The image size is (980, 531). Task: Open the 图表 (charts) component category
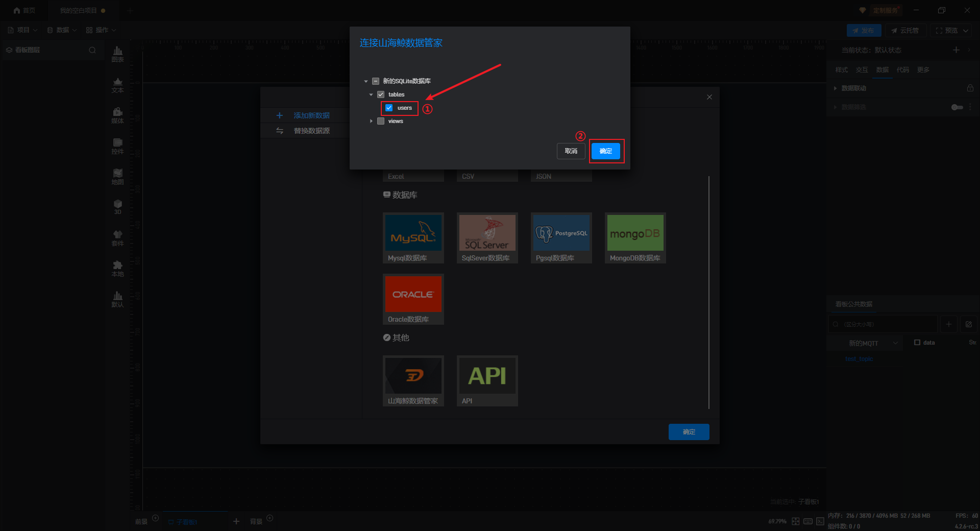[x=117, y=54]
